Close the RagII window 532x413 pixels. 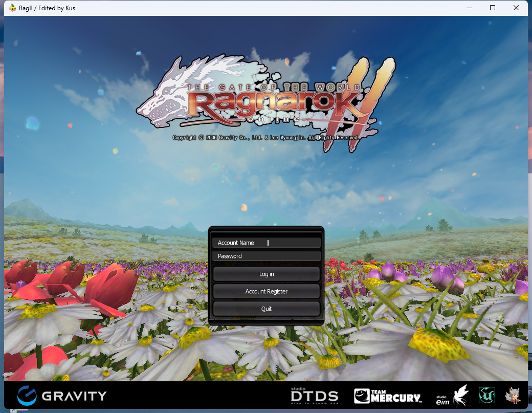tap(516, 8)
